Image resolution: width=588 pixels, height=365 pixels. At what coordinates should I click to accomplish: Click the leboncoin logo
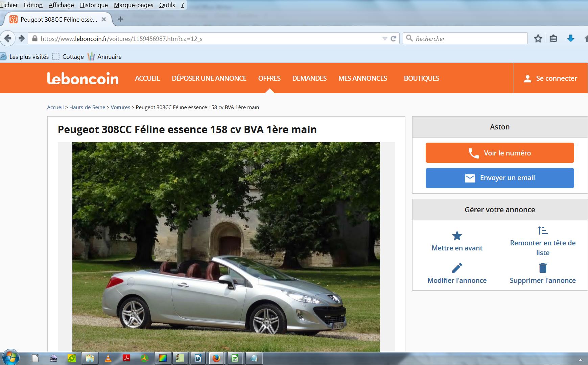[x=83, y=78]
